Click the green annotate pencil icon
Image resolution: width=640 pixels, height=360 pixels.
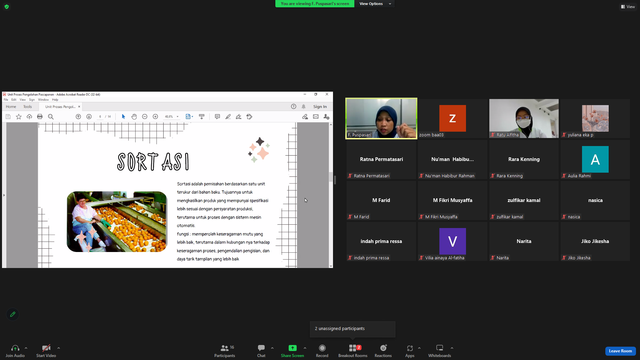point(13,314)
